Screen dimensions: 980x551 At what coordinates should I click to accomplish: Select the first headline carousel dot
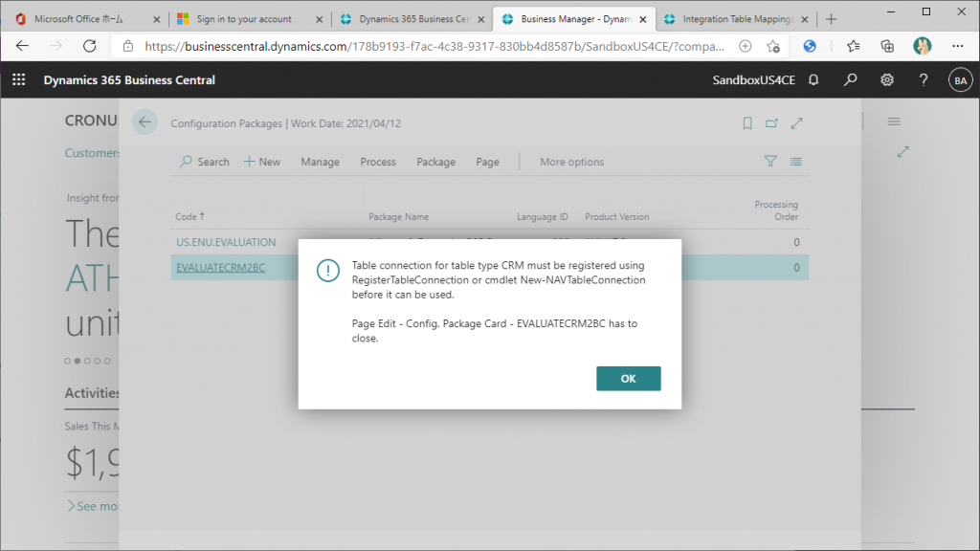point(68,361)
